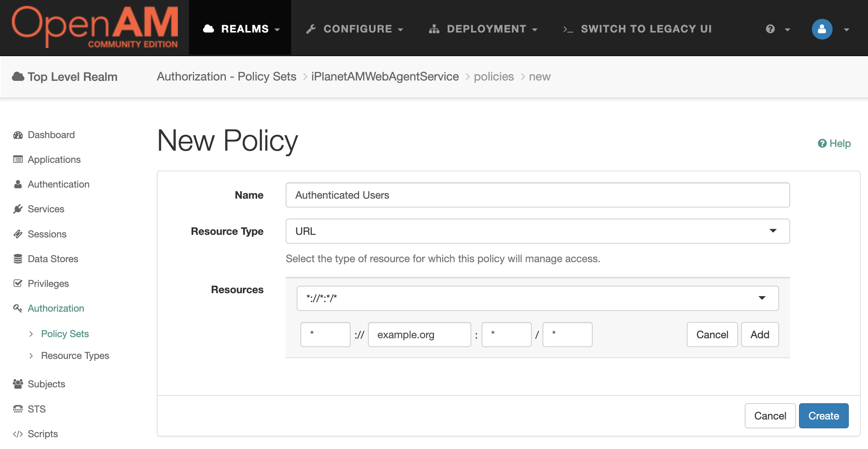Screen dimensions: 868x449
Task: Click the Dashboard gauge icon in sidebar
Action: click(x=18, y=135)
